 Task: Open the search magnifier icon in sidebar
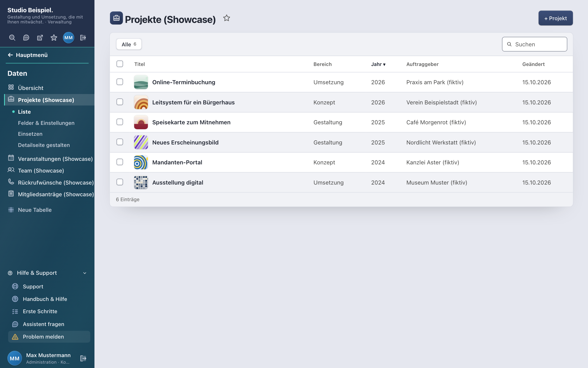click(12, 38)
